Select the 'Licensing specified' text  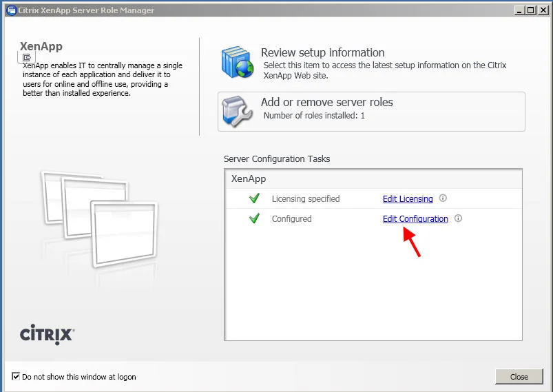305,198
